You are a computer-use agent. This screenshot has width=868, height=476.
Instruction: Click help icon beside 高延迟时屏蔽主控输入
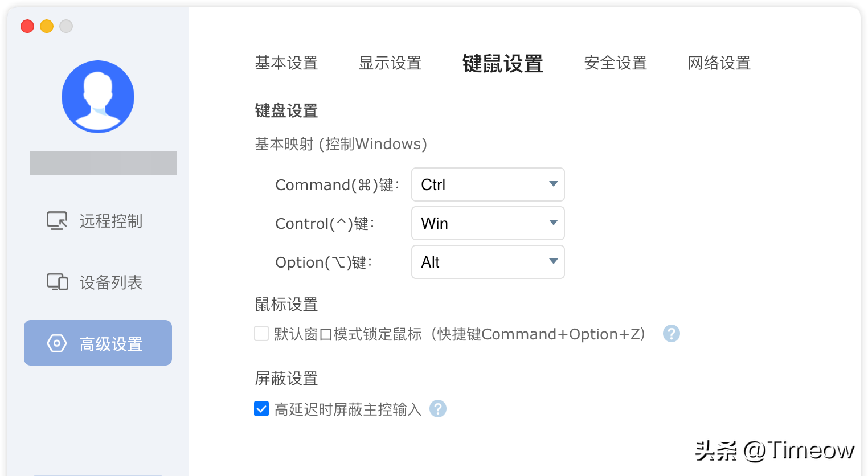pyautogui.click(x=438, y=409)
